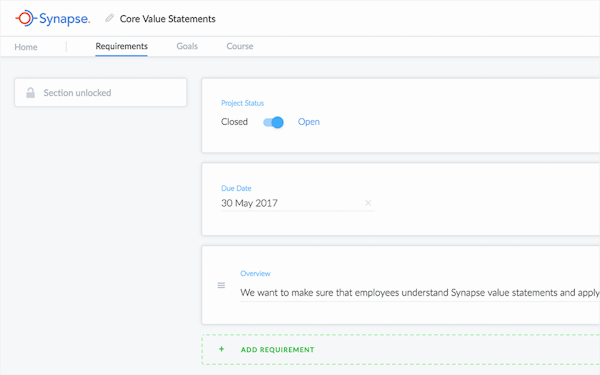Click into the Overview text field

420,293
